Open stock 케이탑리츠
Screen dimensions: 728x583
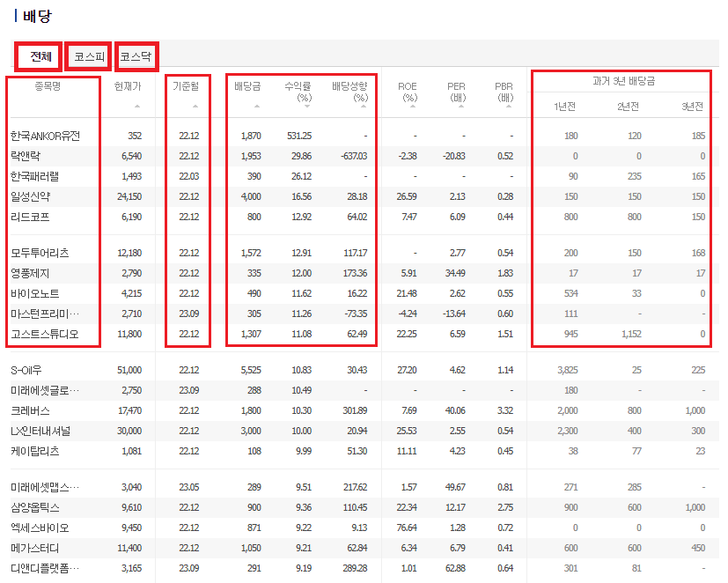coord(35,451)
